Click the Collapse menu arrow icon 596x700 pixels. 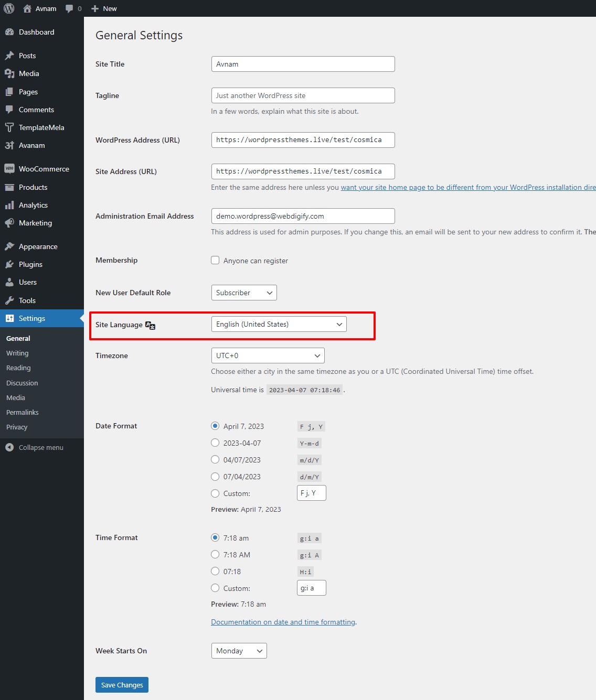point(9,447)
